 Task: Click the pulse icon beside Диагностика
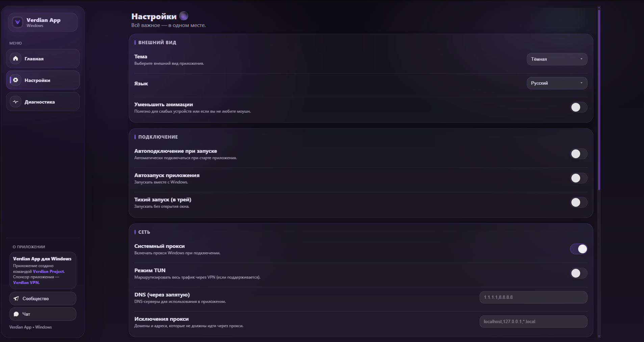pos(16,102)
